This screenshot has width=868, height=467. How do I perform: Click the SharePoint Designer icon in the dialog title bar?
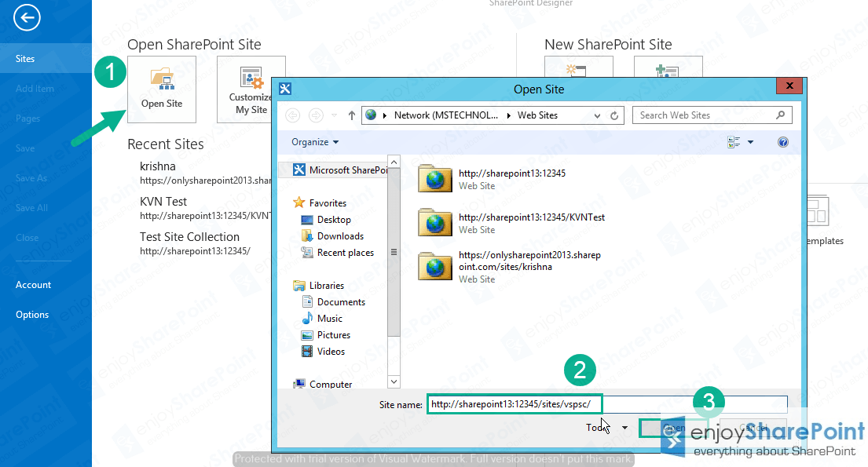click(285, 89)
